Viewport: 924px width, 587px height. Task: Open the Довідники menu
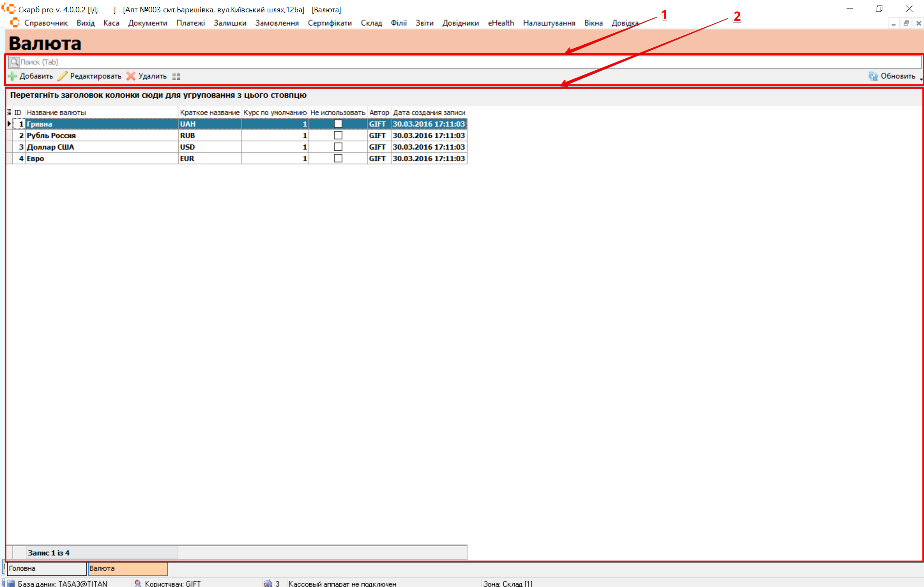pos(460,23)
